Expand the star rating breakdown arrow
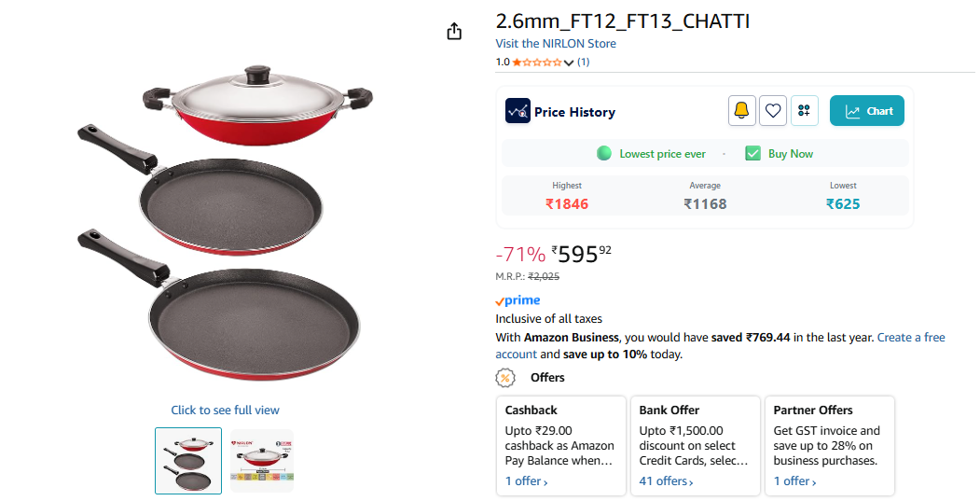980x501 pixels. [569, 63]
